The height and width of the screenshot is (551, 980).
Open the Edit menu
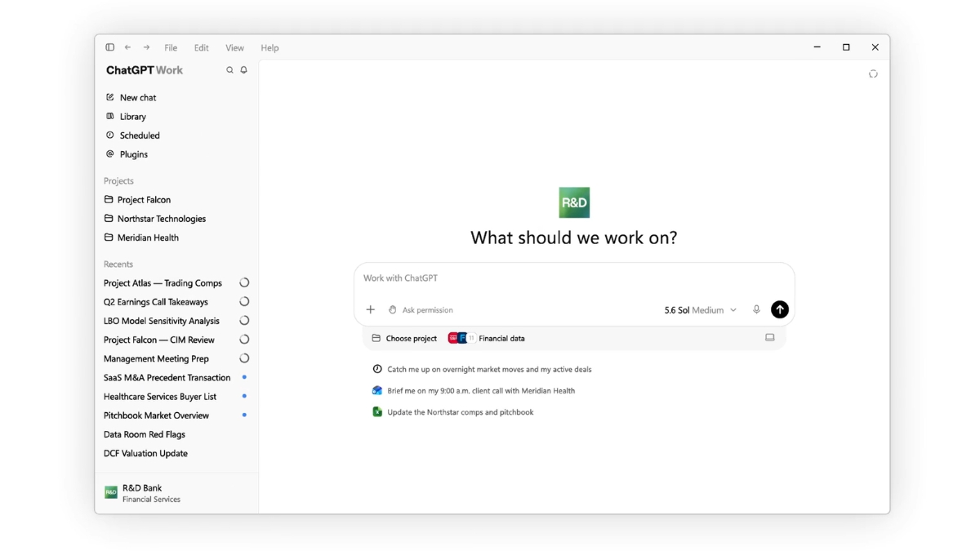[x=202, y=48]
